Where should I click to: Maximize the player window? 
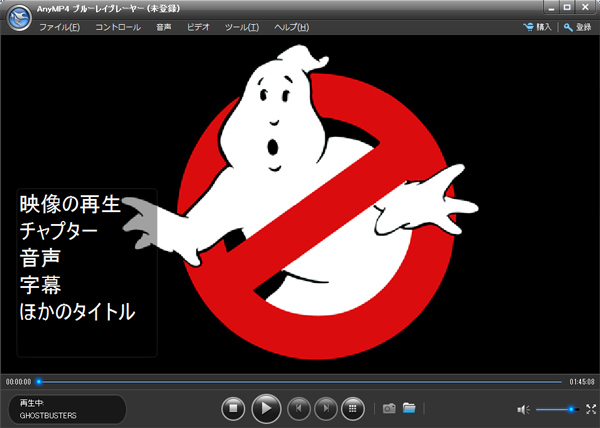pyautogui.click(x=567, y=7)
